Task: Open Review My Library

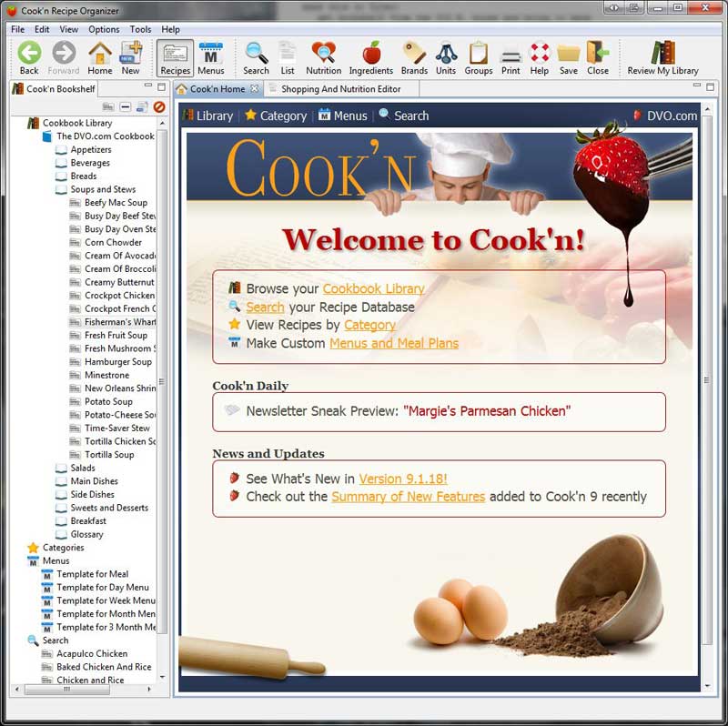Action: coord(663,58)
